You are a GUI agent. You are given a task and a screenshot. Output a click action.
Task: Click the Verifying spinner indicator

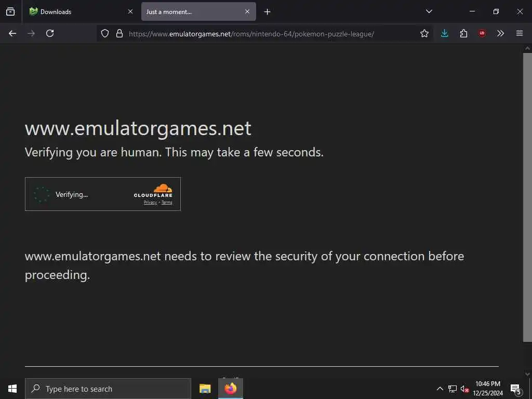pyautogui.click(x=42, y=194)
